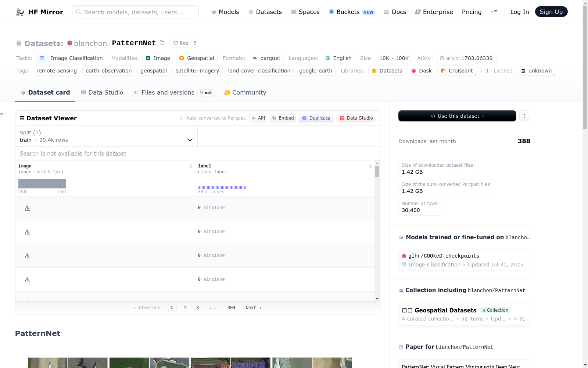Image resolution: width=588 pixels, height=368 pixels.
Task: Select the Geospatial modality tag
Action: pos(197,58)
